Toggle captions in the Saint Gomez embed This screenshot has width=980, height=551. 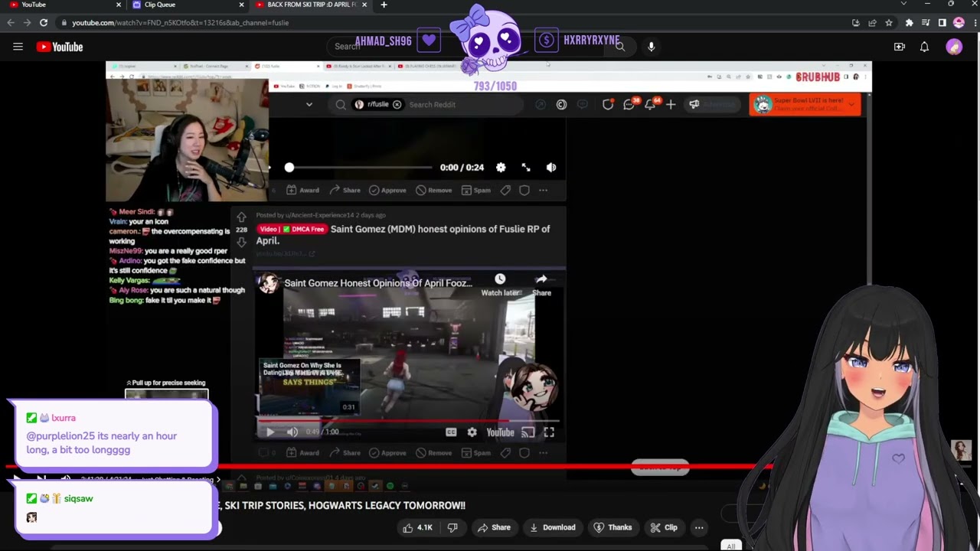pos(451,432)
